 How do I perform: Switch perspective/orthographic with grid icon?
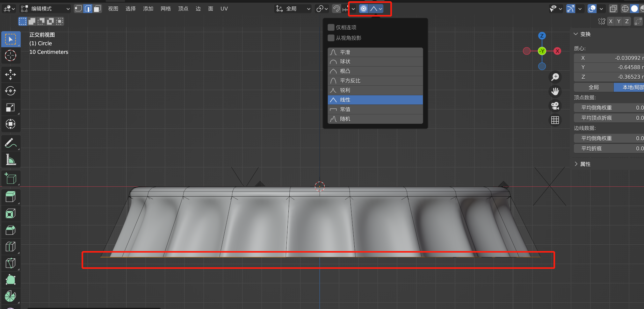pyautogui.click(x=555, y=120)
